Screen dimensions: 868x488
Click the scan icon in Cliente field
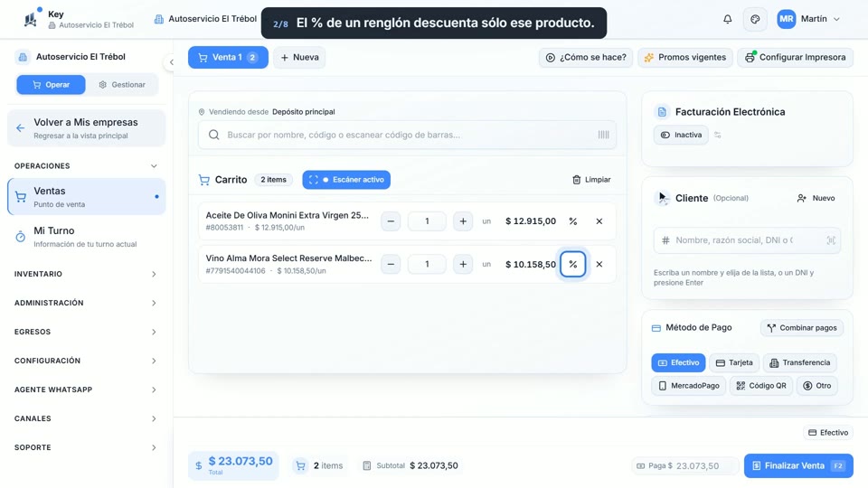coord(831,240)
